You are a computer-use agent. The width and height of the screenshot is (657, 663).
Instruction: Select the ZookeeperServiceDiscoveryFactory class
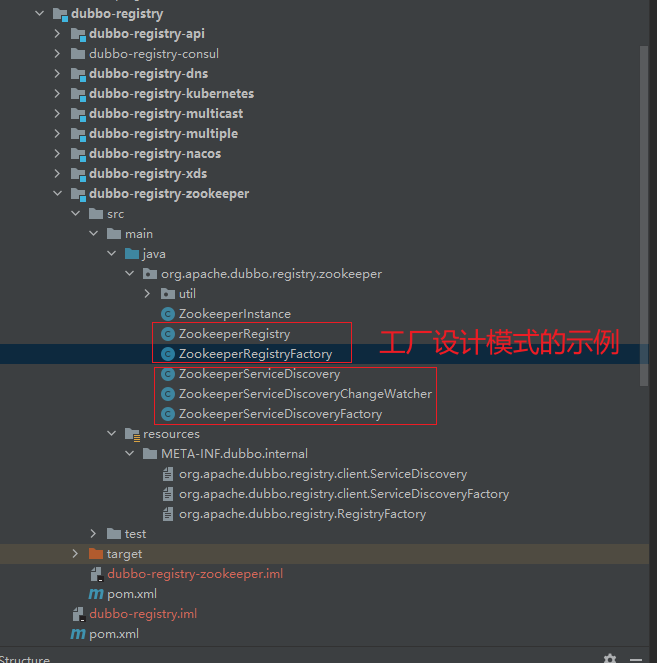pos(280,414)
